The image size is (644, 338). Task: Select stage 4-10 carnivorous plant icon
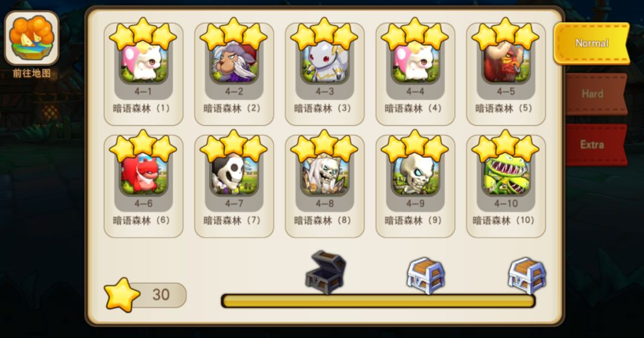pos(506,174)
